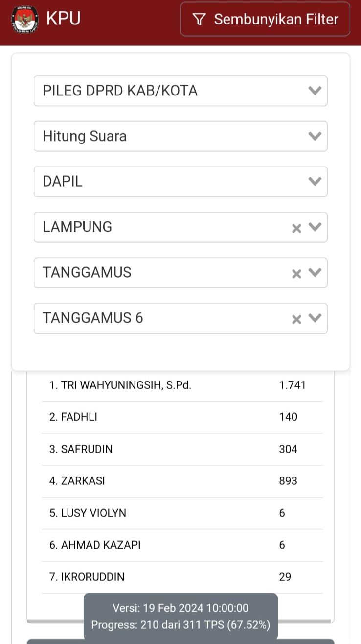The height and width of the screenshot is (644, 361).
Task: Open the DAPIL dropdown chevron
Action: pyautogui.click(x=315, y=182)
